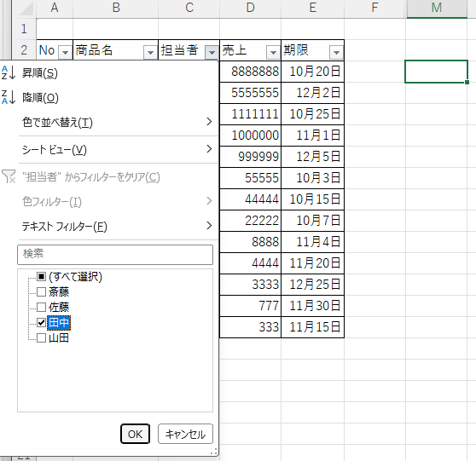The height and width of the screenshot is (461, 476).
Task: Click cell with value 55555
Action: point(250,178)
